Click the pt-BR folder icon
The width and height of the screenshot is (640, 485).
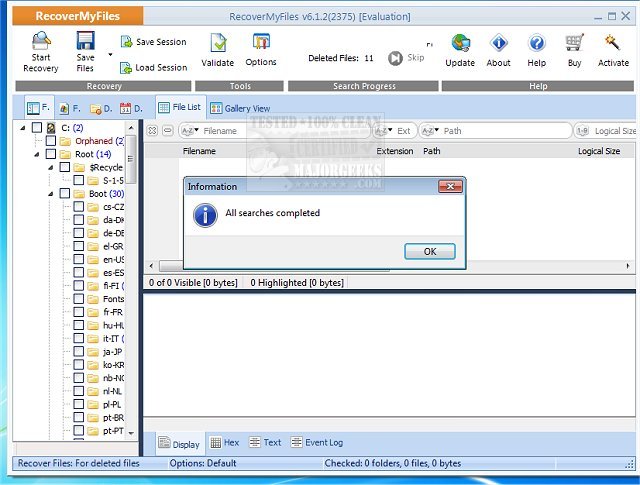click(x=93, y=418)
